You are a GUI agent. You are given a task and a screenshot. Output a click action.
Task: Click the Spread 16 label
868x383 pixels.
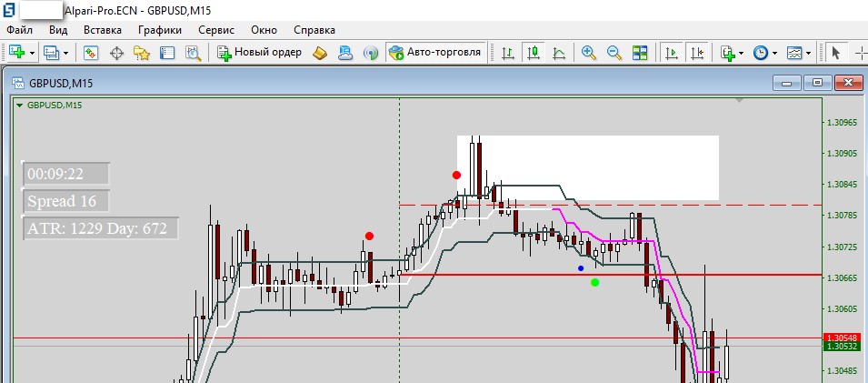click(x=65, y=201)
